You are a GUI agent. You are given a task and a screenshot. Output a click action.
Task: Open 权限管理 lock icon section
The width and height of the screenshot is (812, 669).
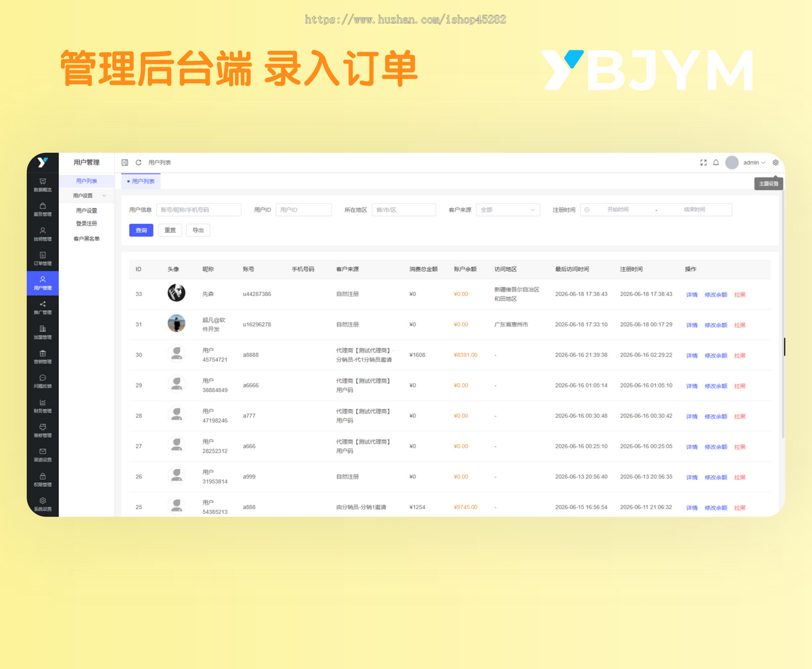click(x=43, y=480)
